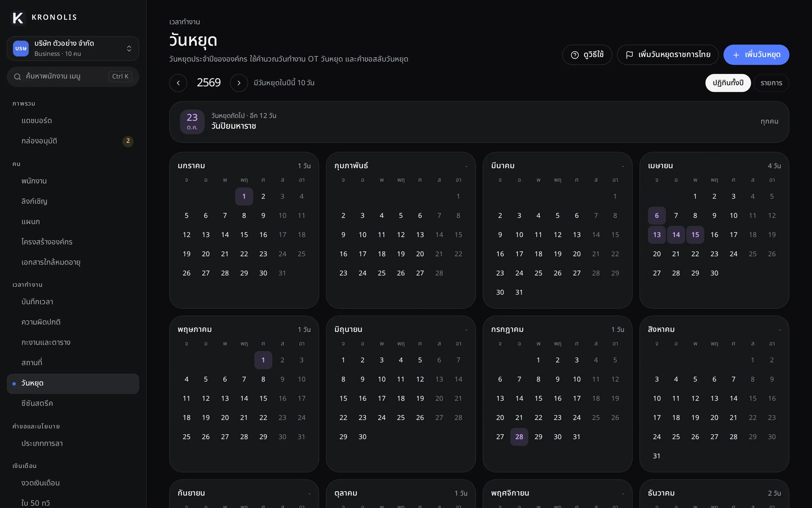812x508 pixels.
Task: Click the approval inbox badge showing 2
Action: click(x=128, y=141)
